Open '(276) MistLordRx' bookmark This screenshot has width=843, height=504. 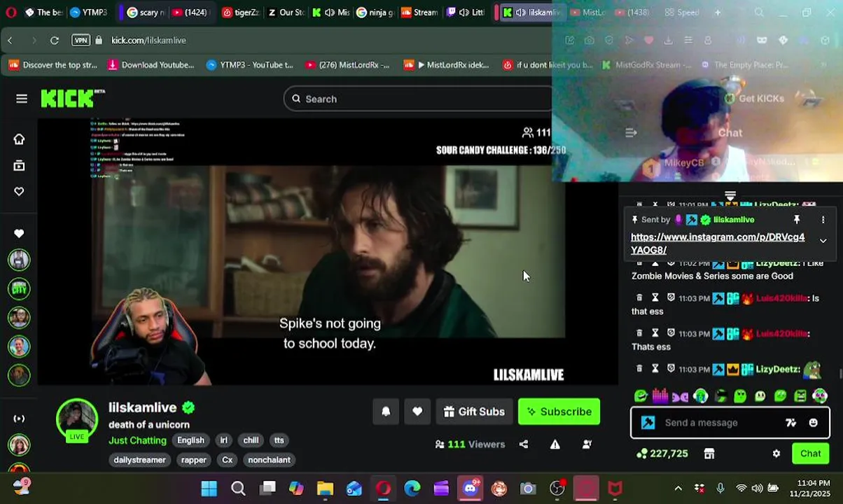tap(347, 65)
